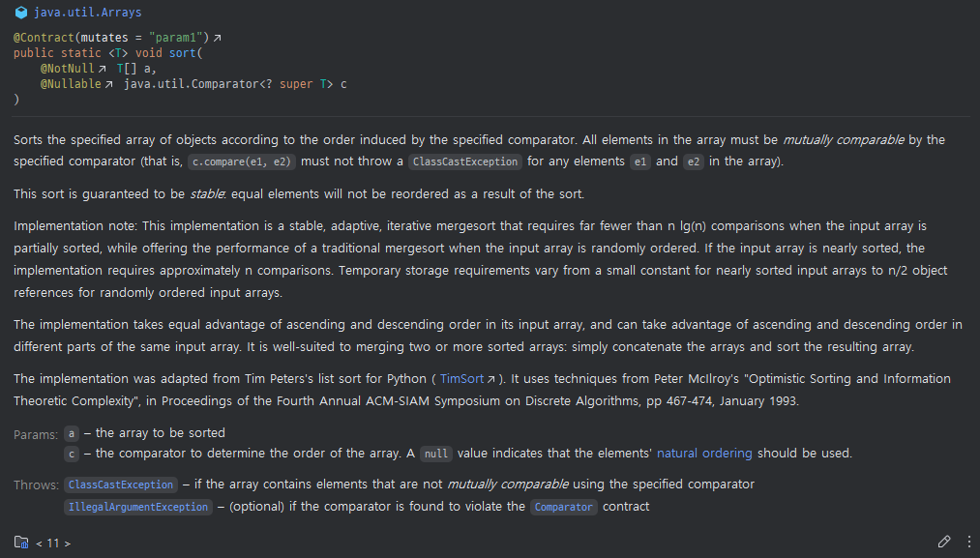Click the java.util.Arrays class icon
The height and width of the screenshot is (558, 980).
tap(20, 12)
